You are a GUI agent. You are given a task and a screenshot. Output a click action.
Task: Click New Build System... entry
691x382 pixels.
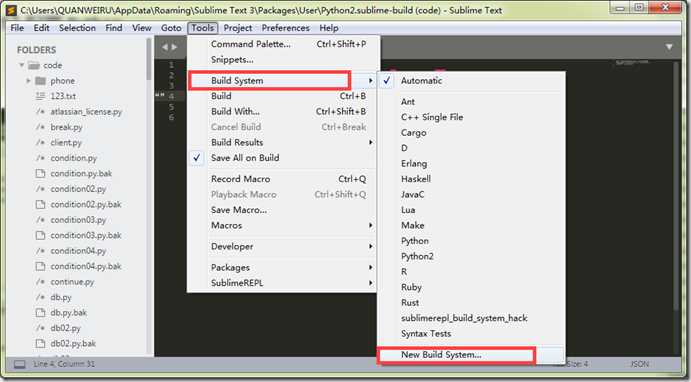coord(472,355)
